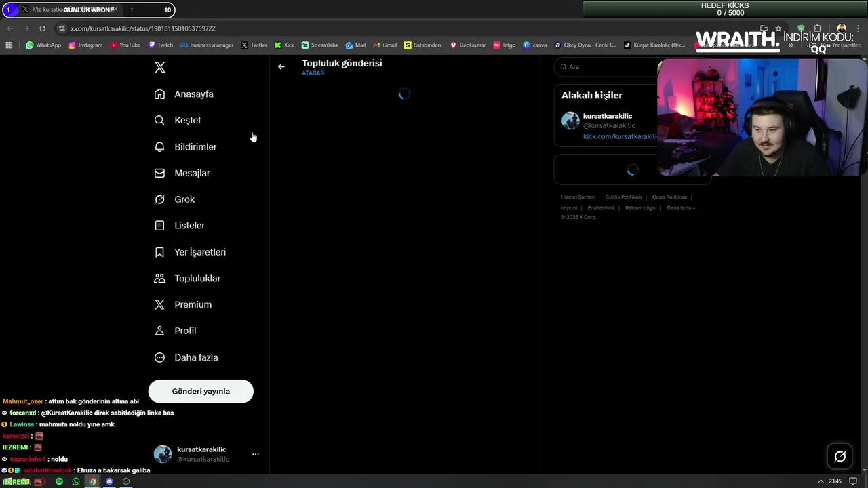Open Sahibinden bookmark
Image resolution: width=868 pixels, height=488 pixels.
pos(422,45)
